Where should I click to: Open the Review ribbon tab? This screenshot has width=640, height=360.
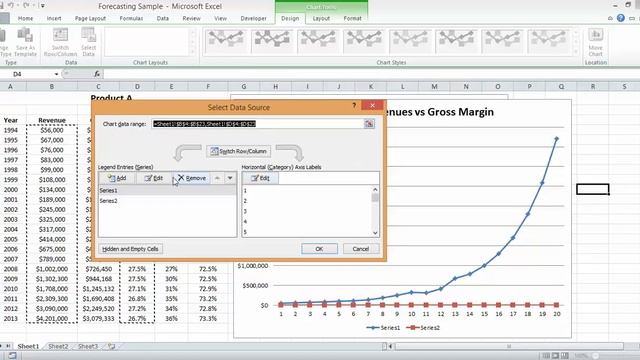191,18
